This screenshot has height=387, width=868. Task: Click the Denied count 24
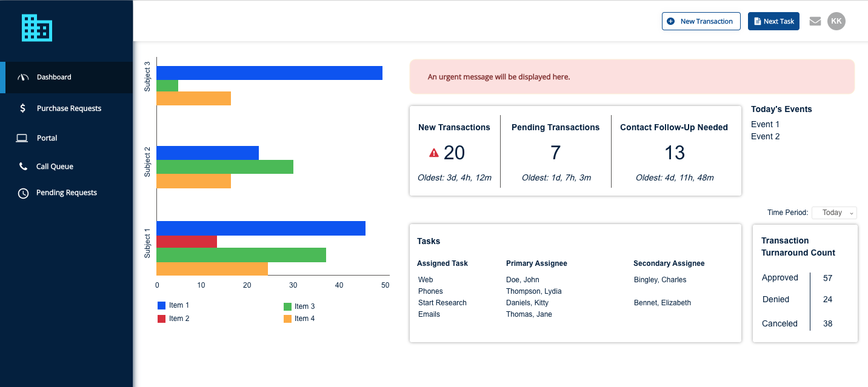[827, 299]
